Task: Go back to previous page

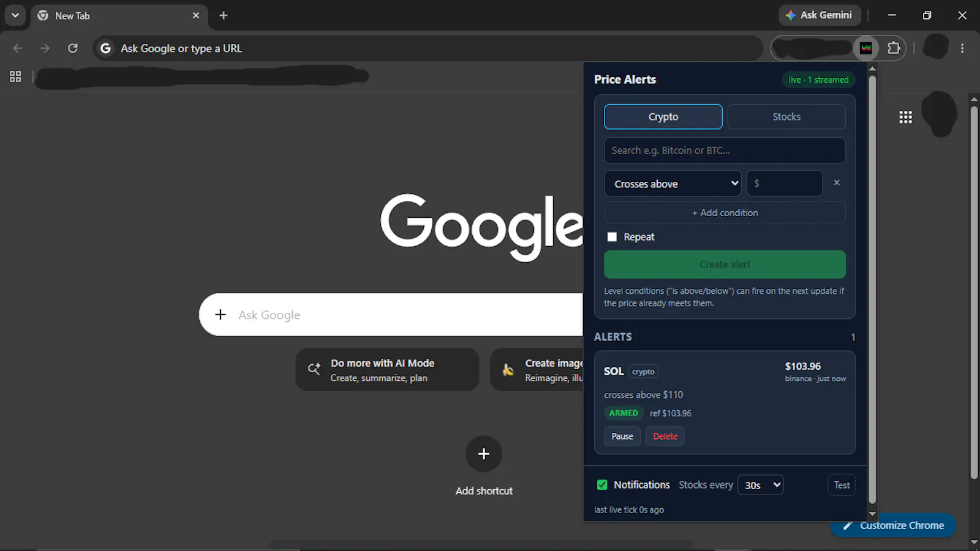Action: (x=18, y=48)
